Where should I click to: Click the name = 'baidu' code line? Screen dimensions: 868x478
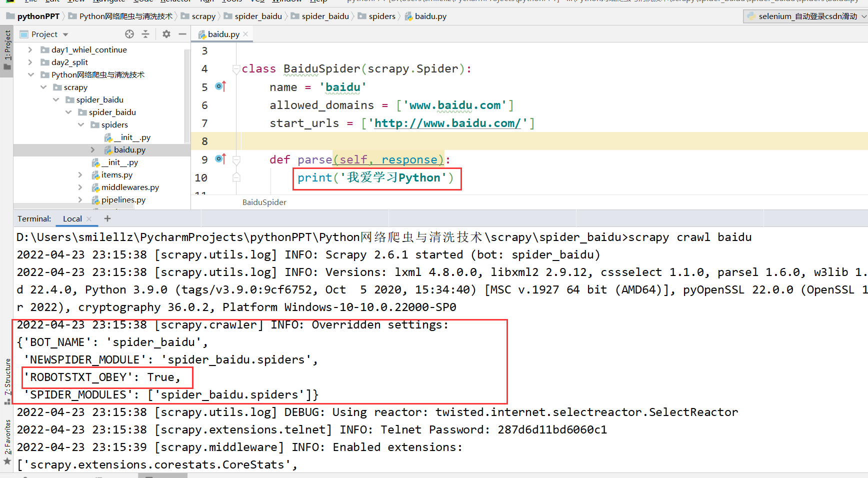click(318, 87)
